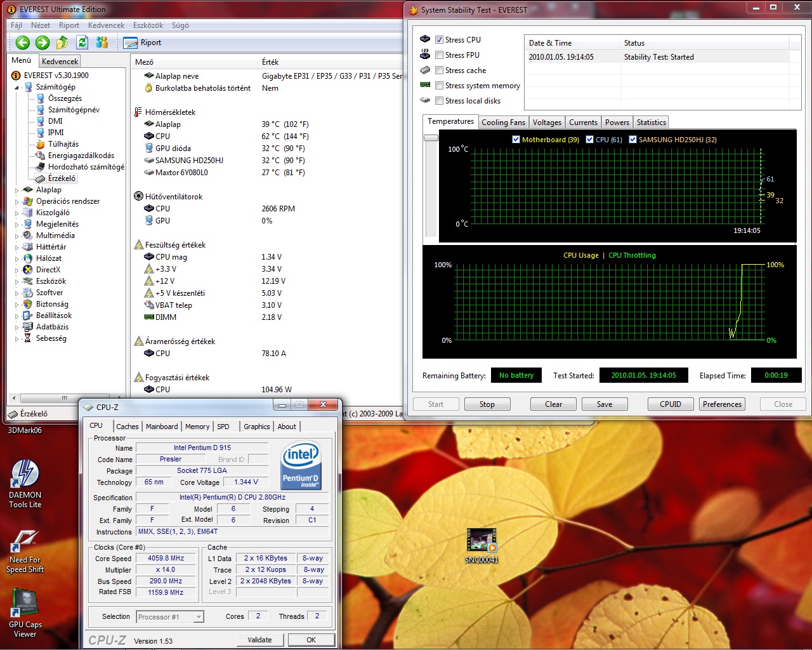Click the Save button
Image resolution: width=812 pixels, height=650 pixels.
click(x=605, y=404)
